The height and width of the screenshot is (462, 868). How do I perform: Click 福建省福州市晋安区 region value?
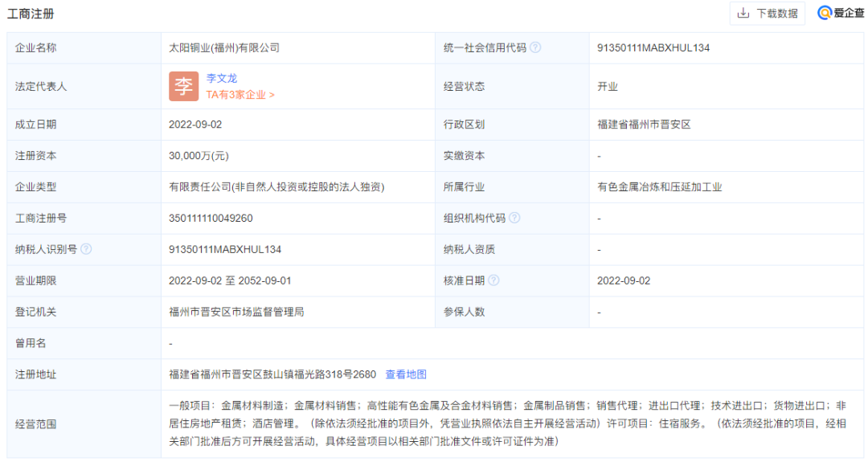(644, 125)
